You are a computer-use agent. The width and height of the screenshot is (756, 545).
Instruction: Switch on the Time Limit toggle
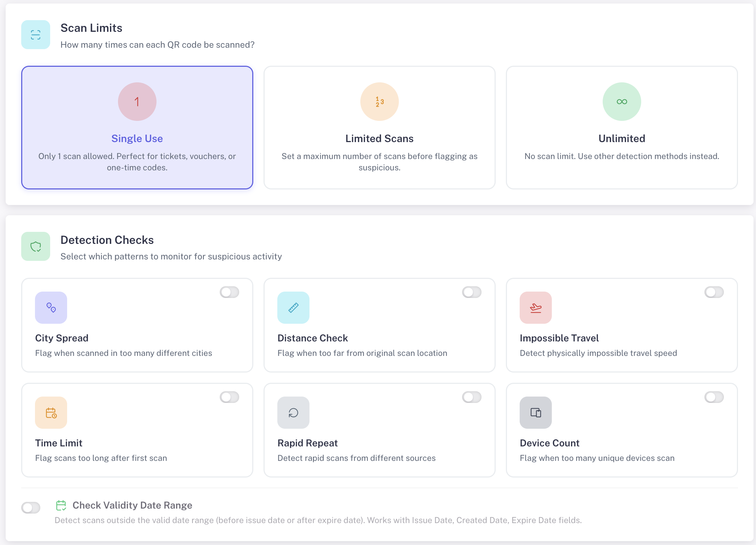230,397
